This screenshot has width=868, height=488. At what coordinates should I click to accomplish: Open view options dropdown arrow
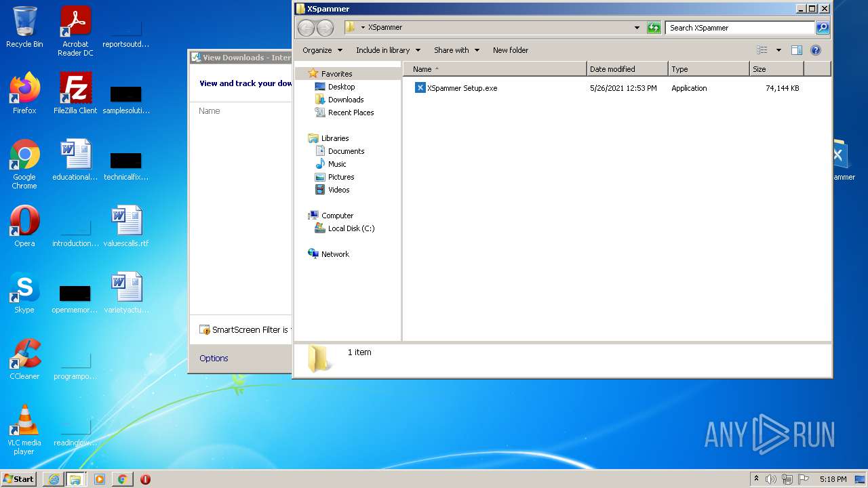point(778,50)
